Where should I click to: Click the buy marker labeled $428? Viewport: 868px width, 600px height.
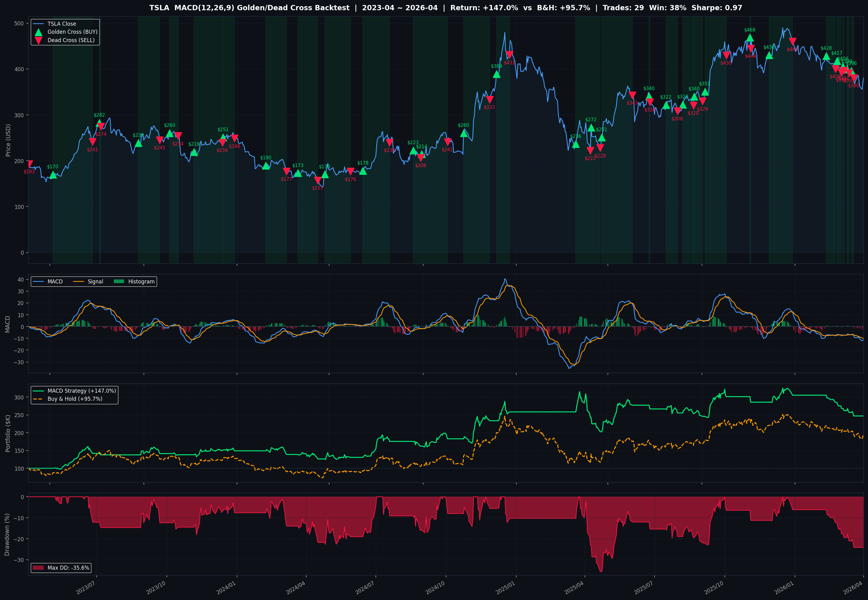pos(826,56)
